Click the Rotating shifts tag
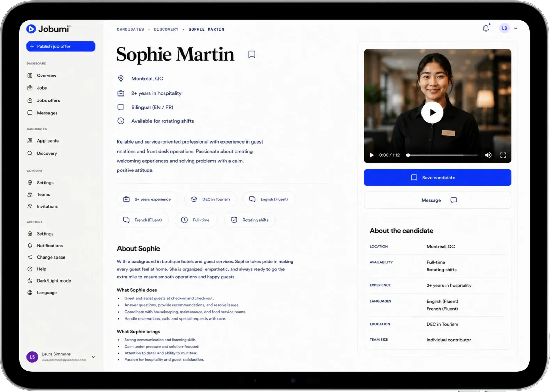 (x=250, y=220)
